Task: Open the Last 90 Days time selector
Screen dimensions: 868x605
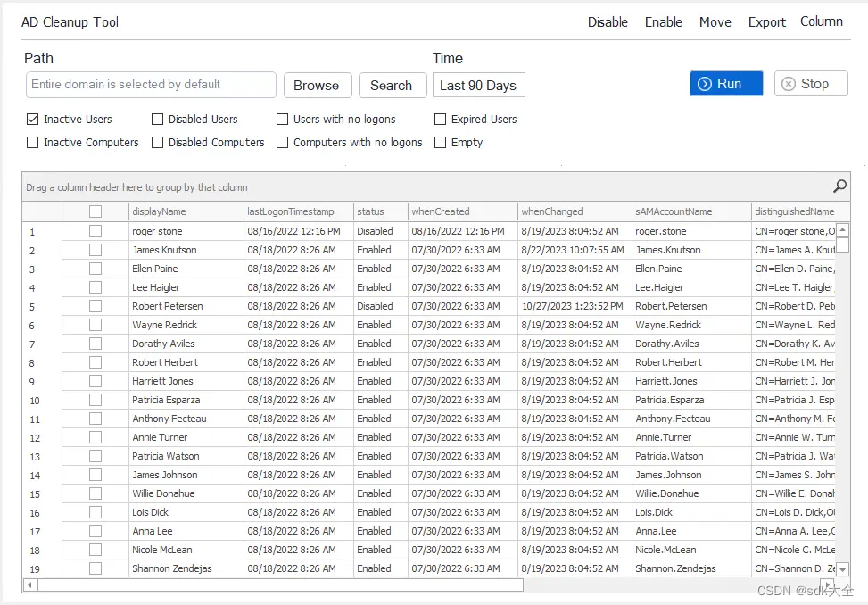Action: click(x=478, y=85)
